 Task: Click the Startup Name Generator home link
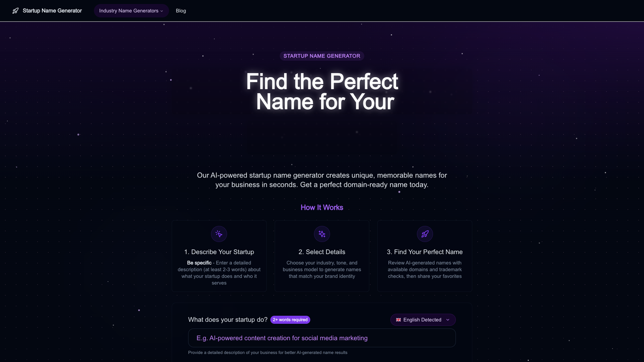(x=47, y=11)
